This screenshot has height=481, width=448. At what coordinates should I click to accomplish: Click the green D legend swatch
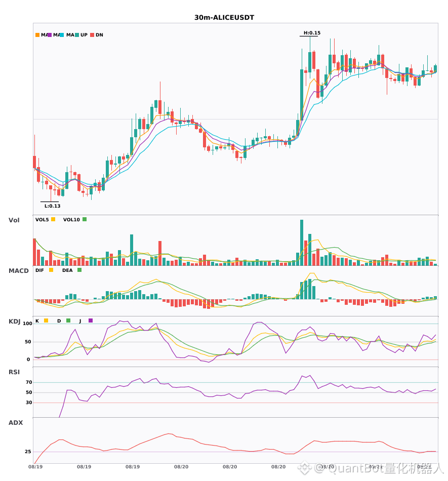tap(68, 320)
